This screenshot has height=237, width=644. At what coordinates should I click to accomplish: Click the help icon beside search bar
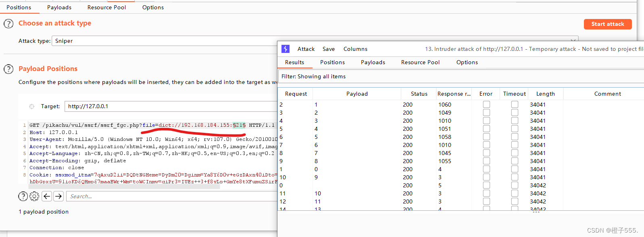[x=23, y=196]
